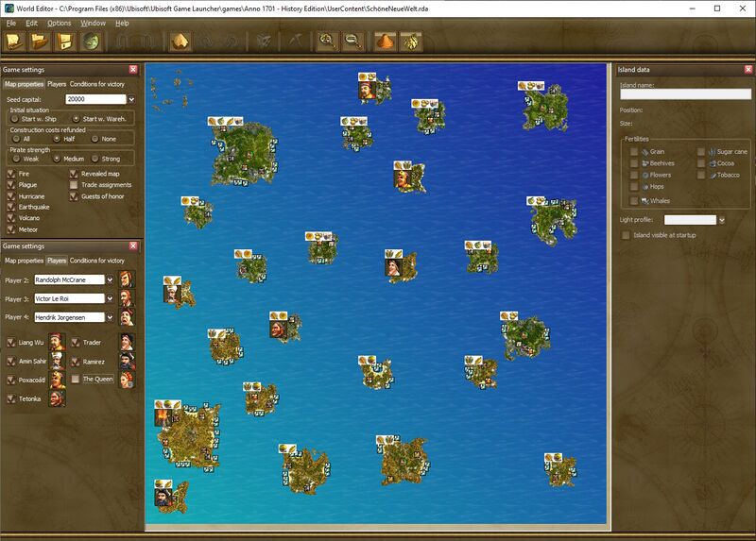
Task: Click Victor Le Roi's portrait icon
Action: [x=127, y=298]
